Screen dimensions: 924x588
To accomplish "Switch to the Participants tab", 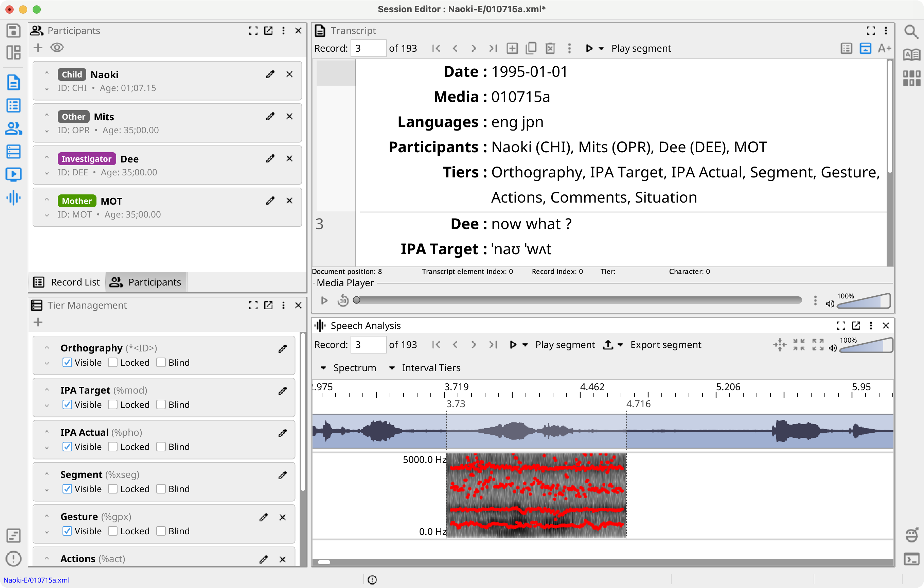I will click(x=146, y=282).
